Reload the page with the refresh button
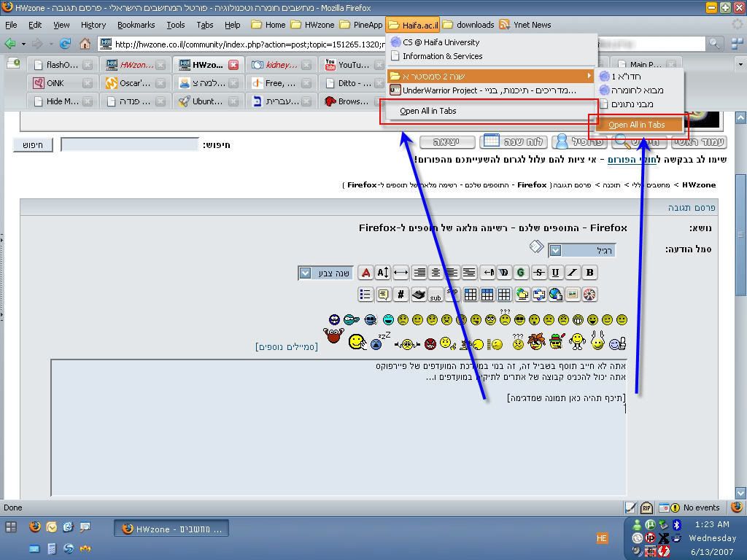Screen dimensions: 747x560 coord(65,44)
